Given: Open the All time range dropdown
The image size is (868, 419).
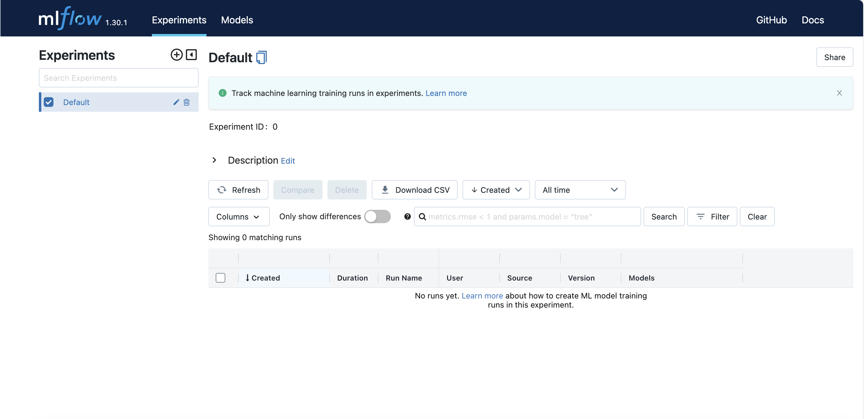Looking at the screenshot, I should tap(580, 190).
